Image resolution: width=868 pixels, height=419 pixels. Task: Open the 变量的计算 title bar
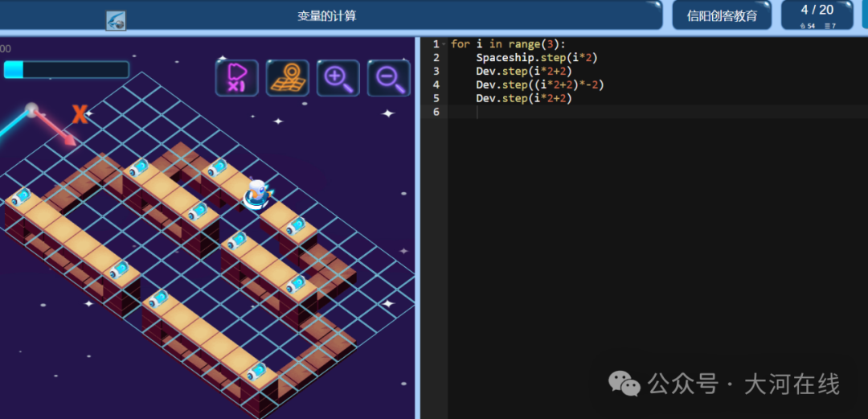point(326,15)
